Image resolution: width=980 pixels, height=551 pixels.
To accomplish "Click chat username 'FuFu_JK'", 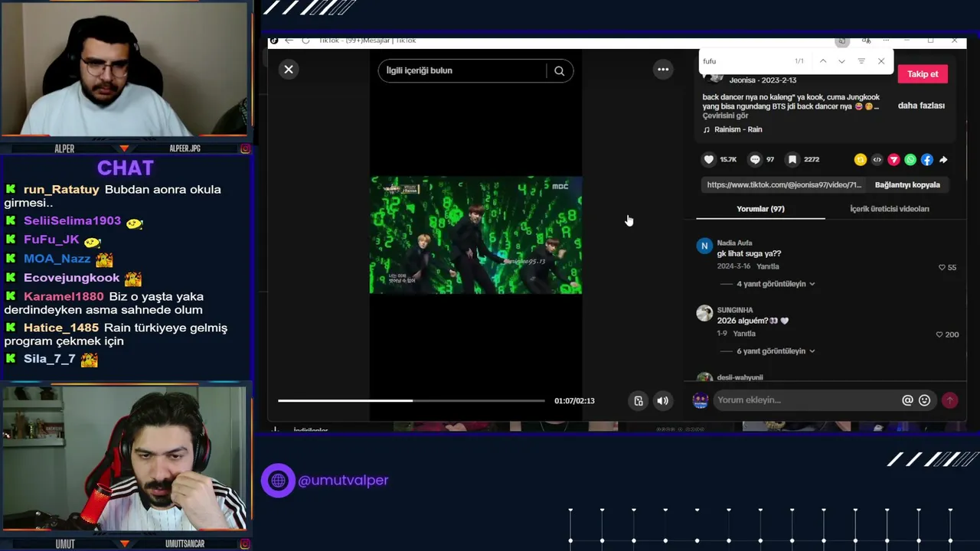I will point(51,240).
